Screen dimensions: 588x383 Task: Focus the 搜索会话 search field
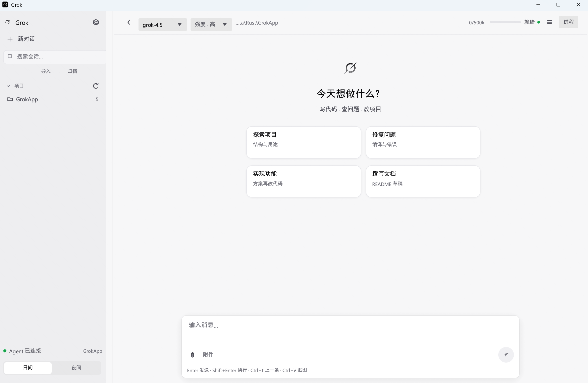(55, 57)
